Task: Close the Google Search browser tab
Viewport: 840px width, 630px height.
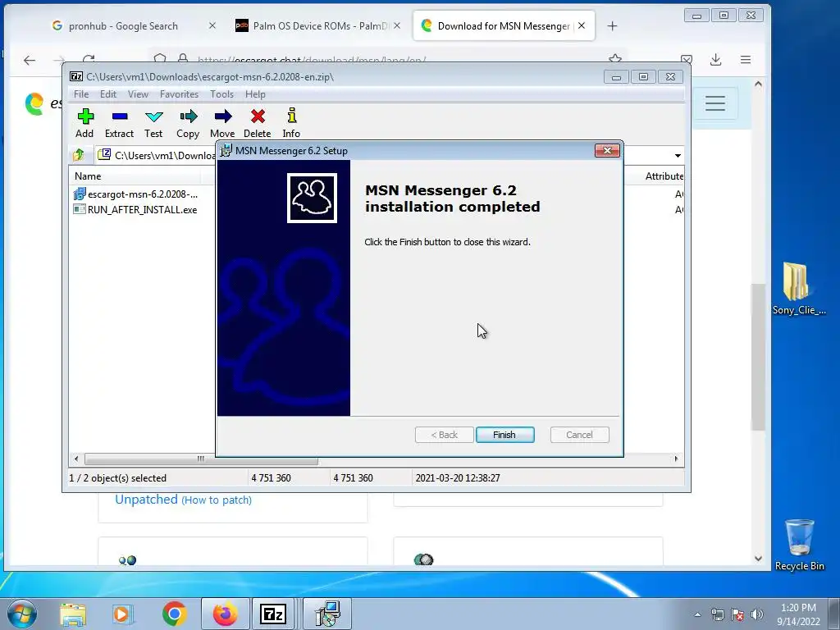Action: pos(212,25)
